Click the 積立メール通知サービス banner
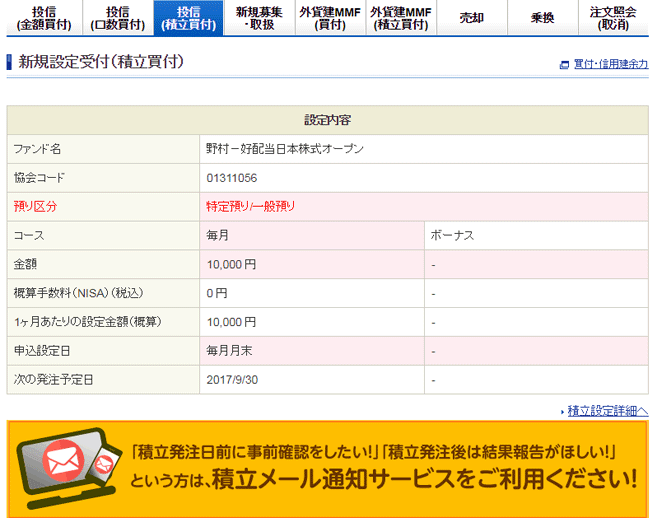 coord(328,469)
